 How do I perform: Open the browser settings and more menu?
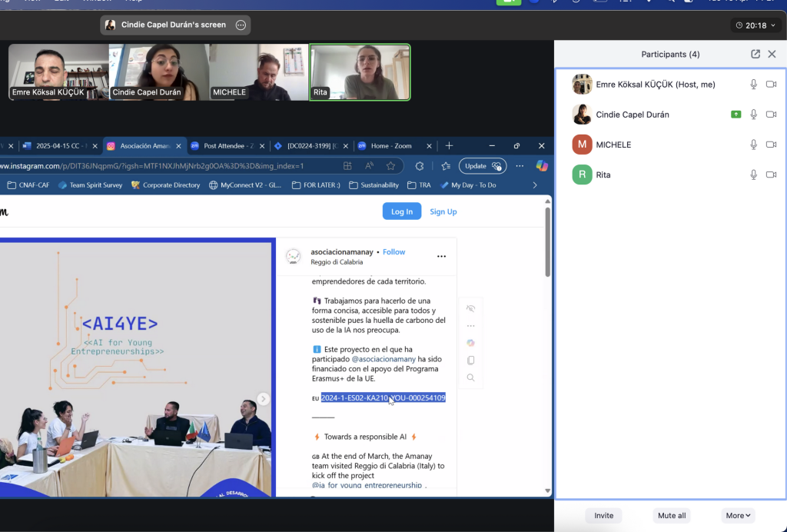[520, 166]
